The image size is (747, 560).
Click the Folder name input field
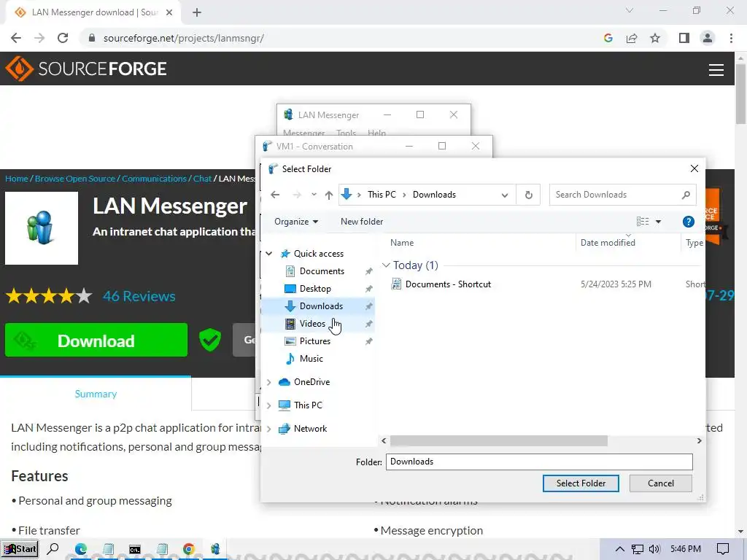click(x=539, y=462)
